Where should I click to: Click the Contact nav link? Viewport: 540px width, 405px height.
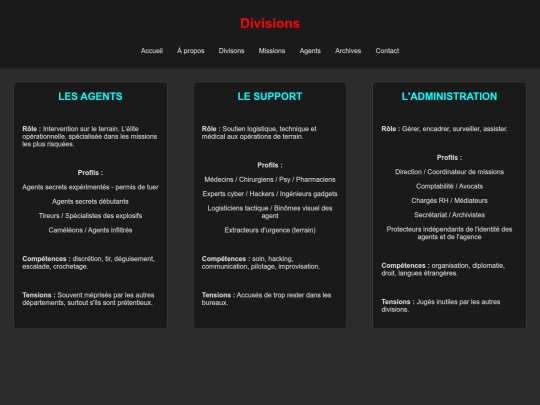(x=387, y=51)
